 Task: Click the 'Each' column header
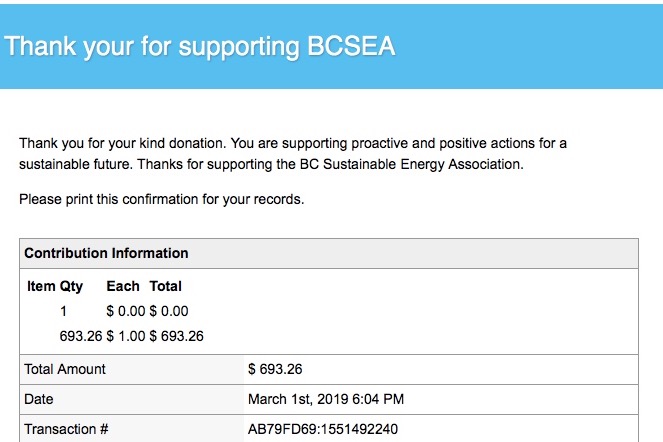click(x=123, y=286)
